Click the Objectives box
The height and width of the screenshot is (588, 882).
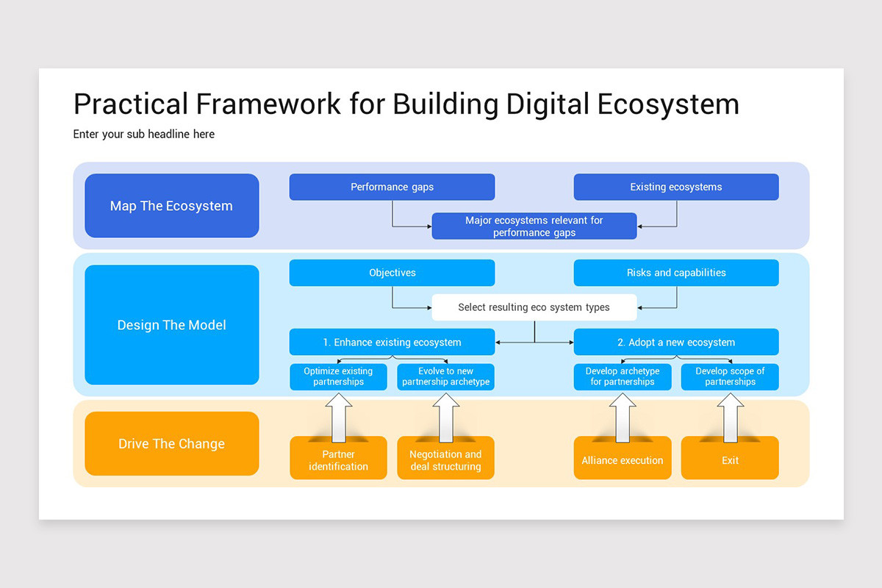point(392,273)
